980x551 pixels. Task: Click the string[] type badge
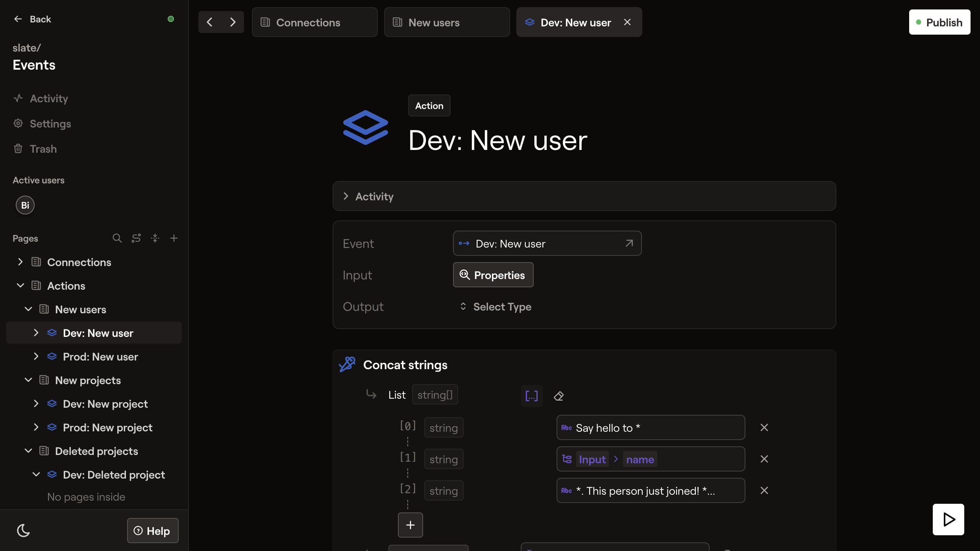435,394
